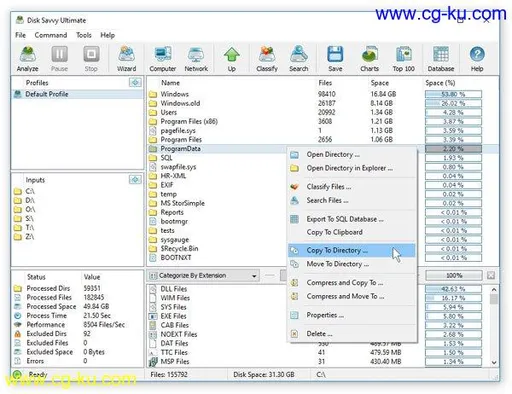Image resolution: width=512 pixels, height=394 pixels.
Task: Choose Export To SQL Database
Action: (x=352, y=219)
